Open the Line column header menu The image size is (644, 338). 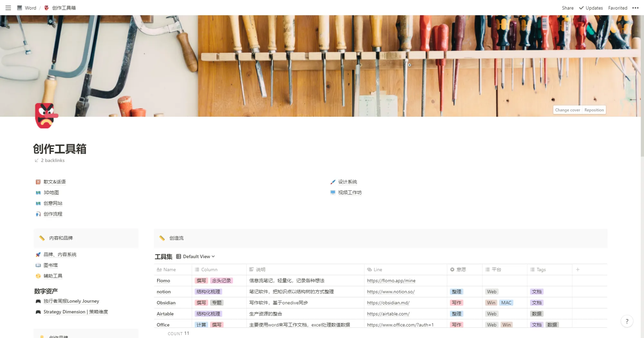click(x=406, y=269)
